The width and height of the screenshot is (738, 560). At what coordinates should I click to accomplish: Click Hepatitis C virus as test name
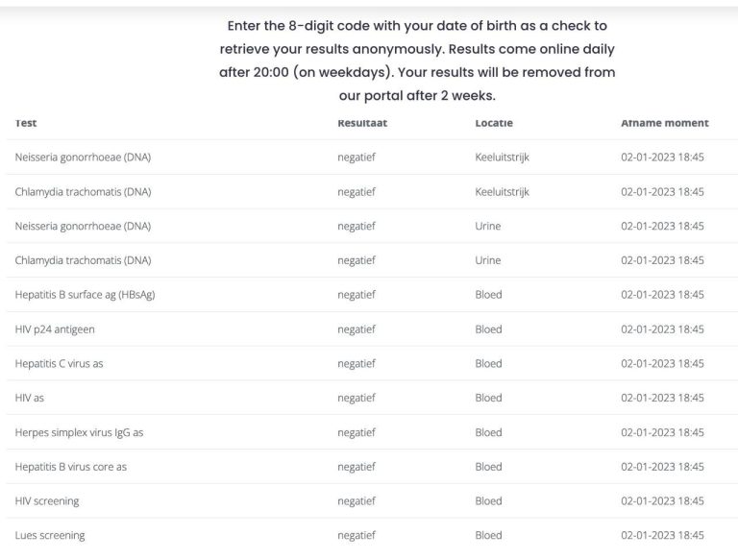coord(59,364)
